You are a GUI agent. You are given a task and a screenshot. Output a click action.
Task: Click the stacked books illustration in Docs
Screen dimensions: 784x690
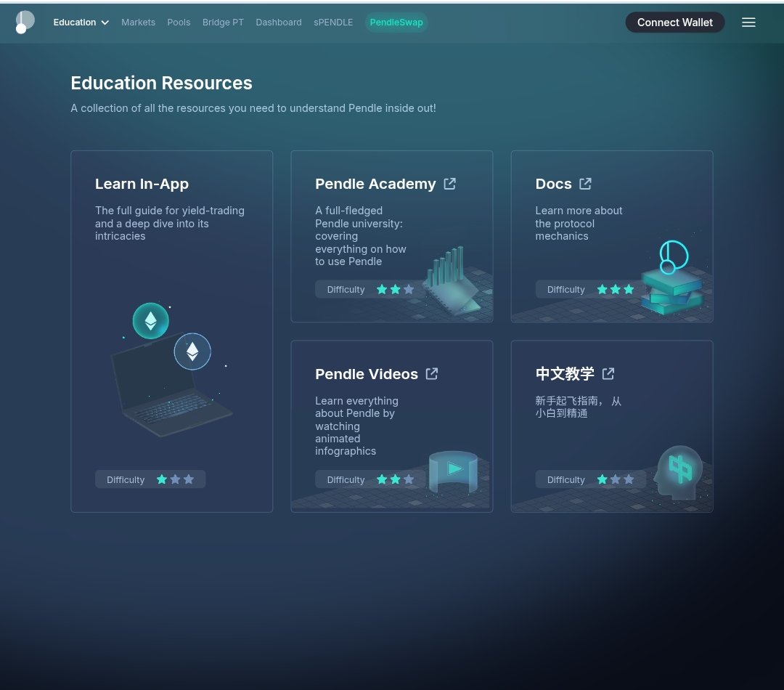coord(671,292)
